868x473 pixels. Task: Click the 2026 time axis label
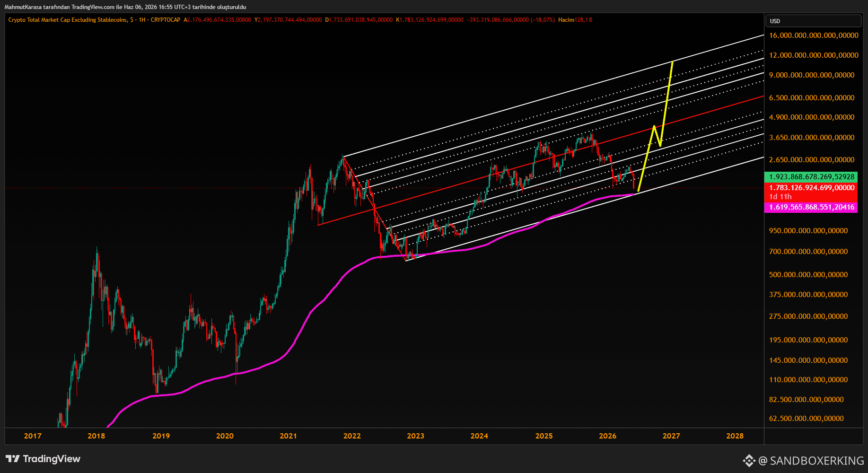pyautogui.click(x=608, y=436)
